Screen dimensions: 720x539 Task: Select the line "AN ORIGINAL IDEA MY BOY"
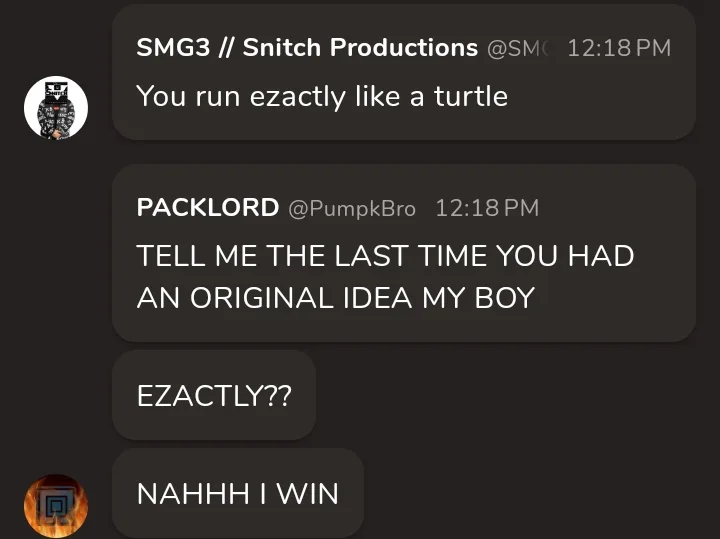[x=336, y=298]
